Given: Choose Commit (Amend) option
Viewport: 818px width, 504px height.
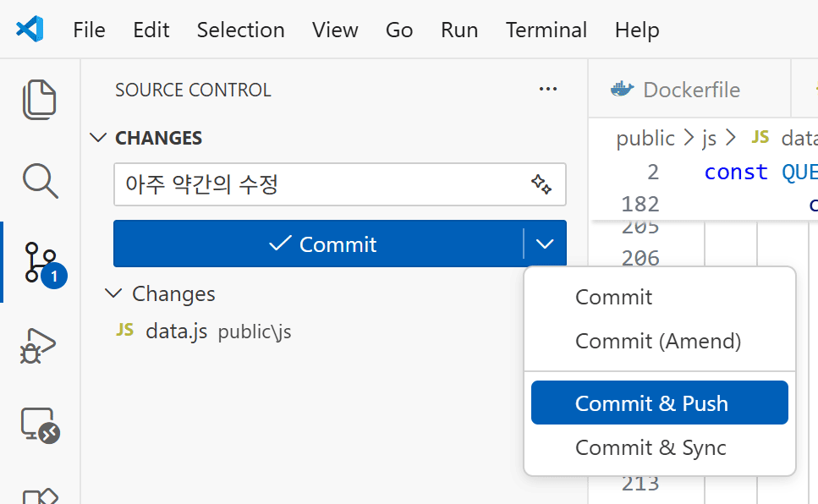Looking at the screenshot, I should (x=657, y=341).
